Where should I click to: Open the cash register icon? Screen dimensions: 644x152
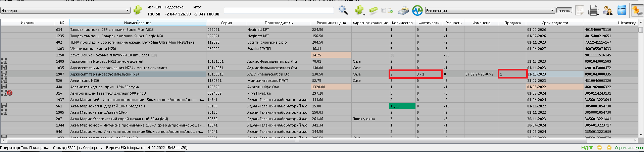[x=403, y=11]
